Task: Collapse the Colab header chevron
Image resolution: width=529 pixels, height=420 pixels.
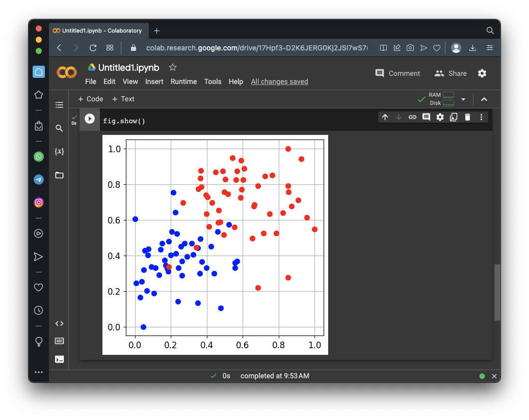Action: (x=484, y=99)
